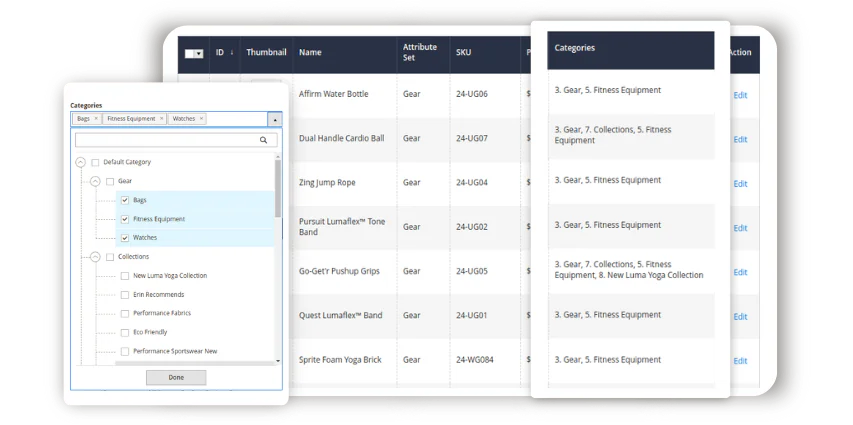
Task: Collapse the Default Category tree node
Action: pyautogui.click(x=81, y=162)
